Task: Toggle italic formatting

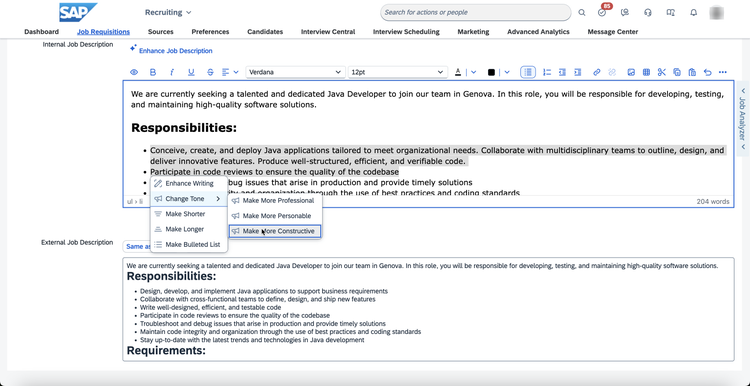Action: [172, 72]
